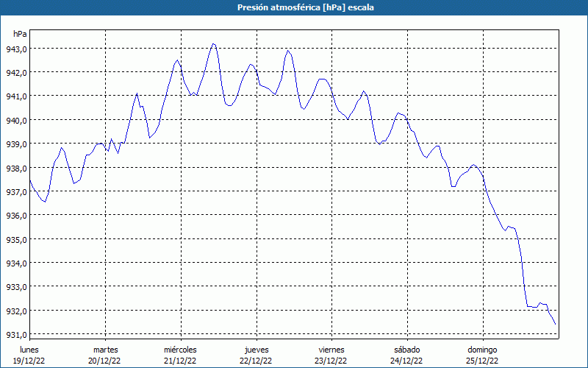
Task: Click the date 23/12/22
Action: 331,361
